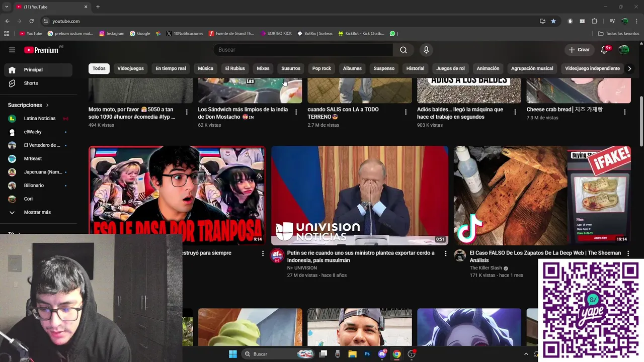The width and height of the screenshot is (644, 362).
Task: Open options for Los Sándwich short
Action: point(296,112)
